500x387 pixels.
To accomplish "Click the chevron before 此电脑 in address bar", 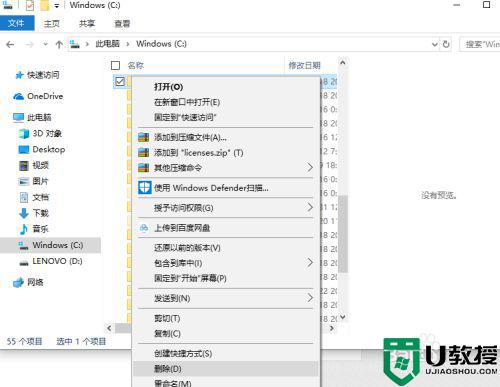I will click(x=87, y=44).
